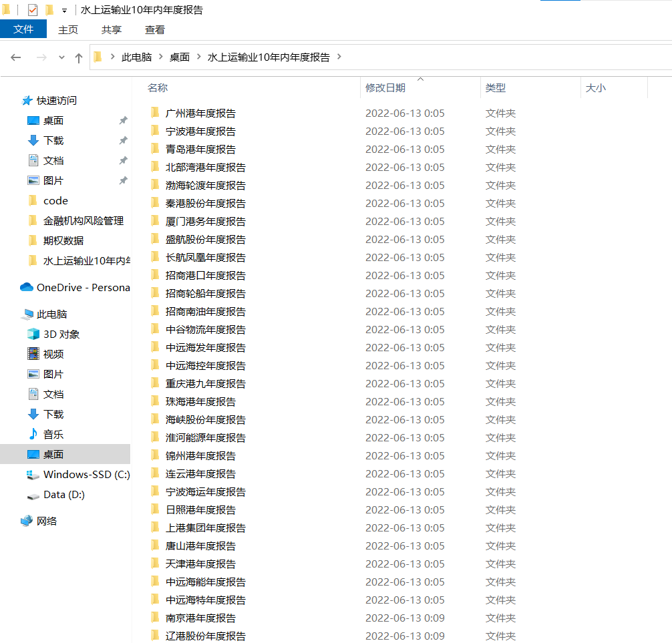Switch to the 共享 ribbon tab

tap(112, 29)
